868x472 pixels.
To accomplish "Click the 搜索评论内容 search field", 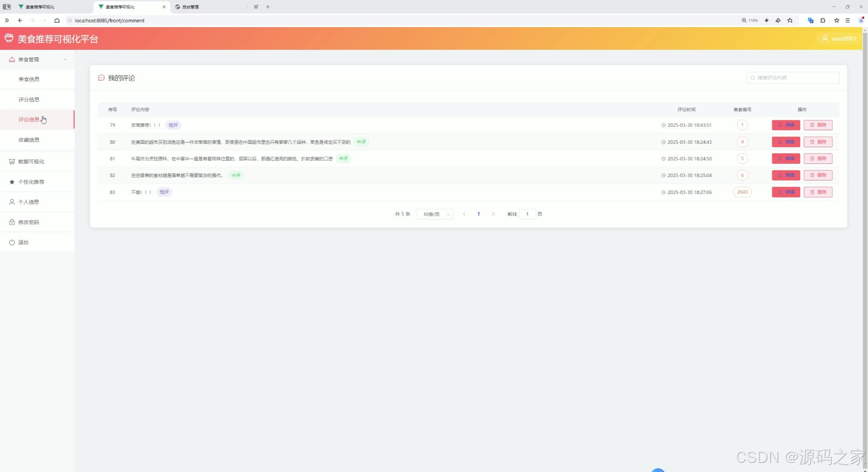I will [x=793, y=78].
